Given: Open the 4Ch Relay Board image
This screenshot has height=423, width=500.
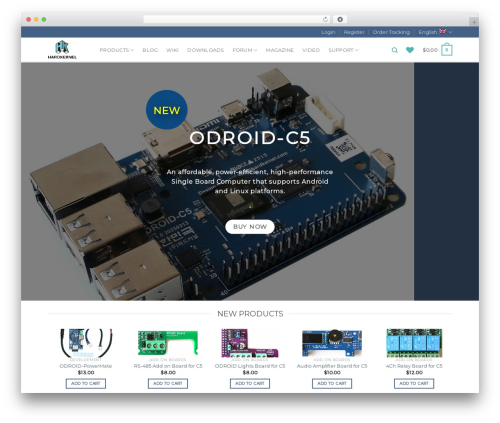Looking at the screenshot, I should pyautogui.click(x=414, y=343).
